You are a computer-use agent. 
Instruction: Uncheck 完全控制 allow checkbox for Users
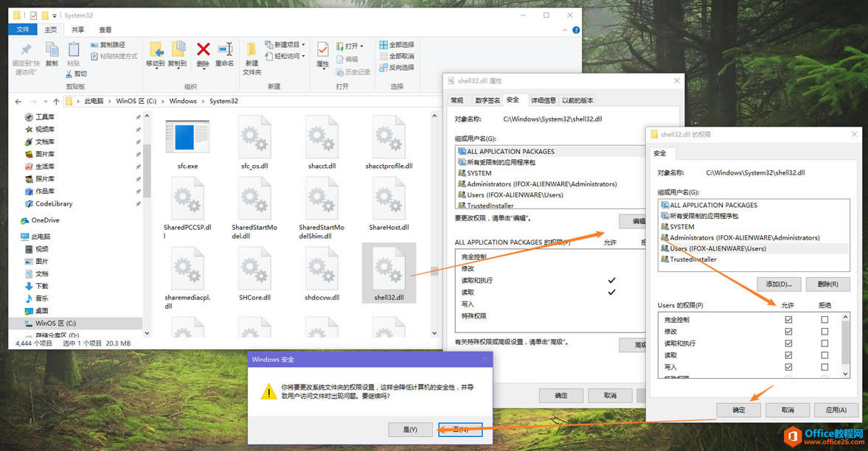tap(788, 319)
